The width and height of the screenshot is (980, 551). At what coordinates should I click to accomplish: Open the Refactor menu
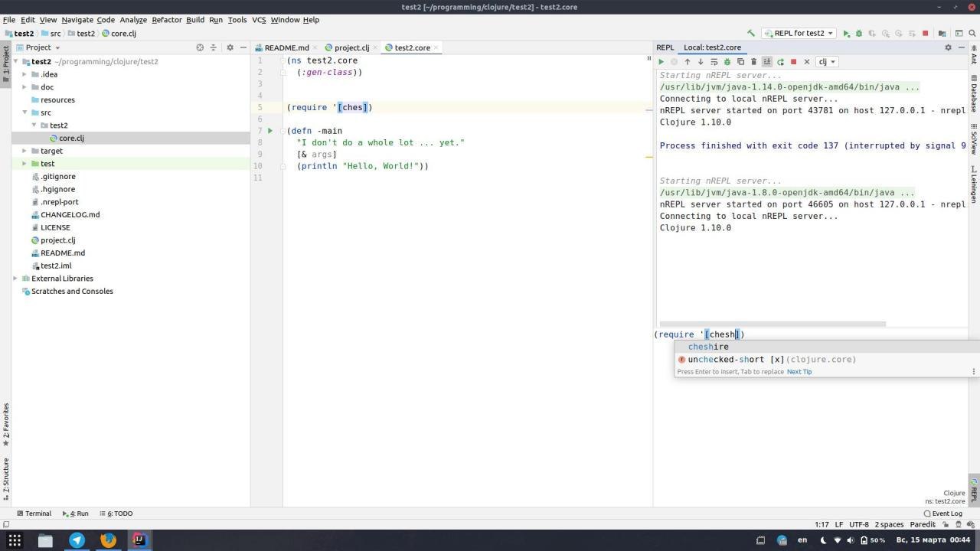point(166,20)
